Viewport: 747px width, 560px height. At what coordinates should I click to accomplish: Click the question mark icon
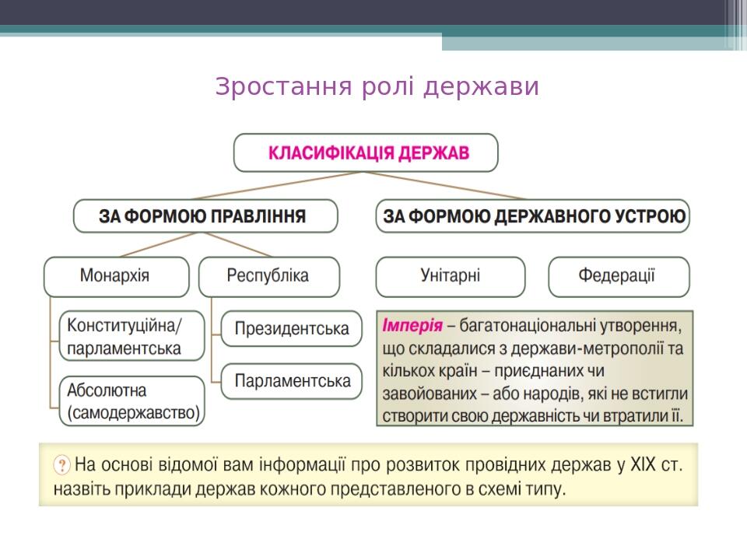coord(62,465)
